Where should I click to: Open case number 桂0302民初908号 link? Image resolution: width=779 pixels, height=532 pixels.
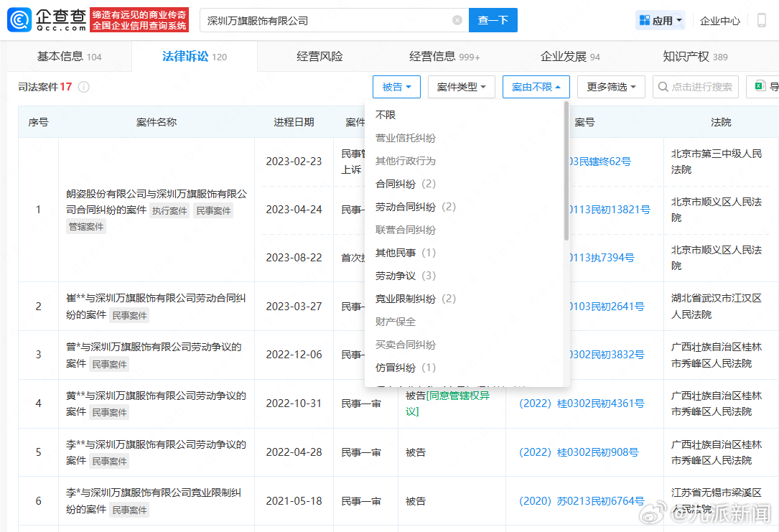click(579, 452)
